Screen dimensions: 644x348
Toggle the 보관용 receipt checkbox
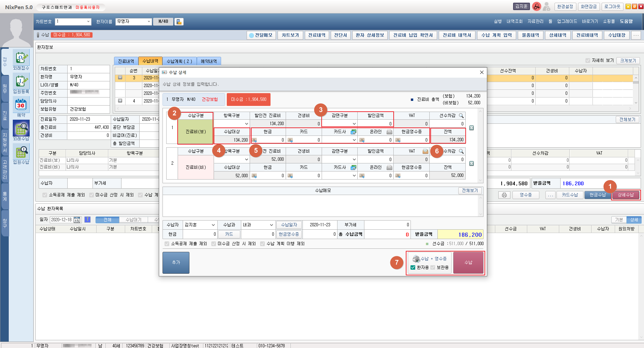pyautogui.click(x=433, y=268)
